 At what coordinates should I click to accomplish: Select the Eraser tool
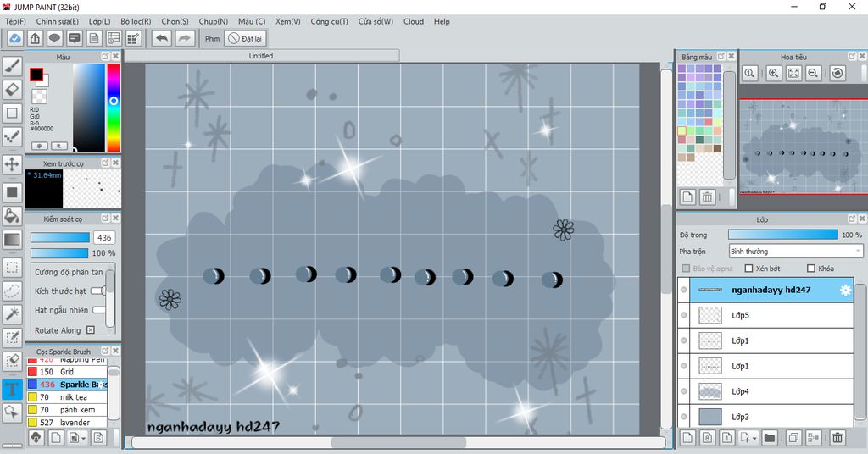(12, 90)
